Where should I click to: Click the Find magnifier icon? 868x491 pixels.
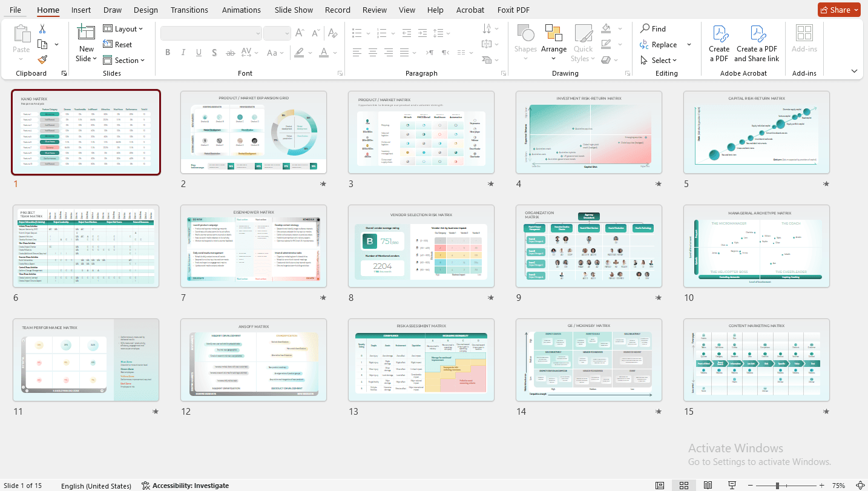tap(645, 28)
